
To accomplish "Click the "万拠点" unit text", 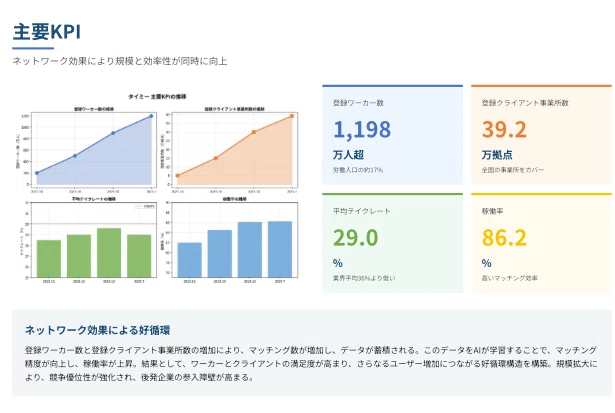I will click(x=497, y=155).
